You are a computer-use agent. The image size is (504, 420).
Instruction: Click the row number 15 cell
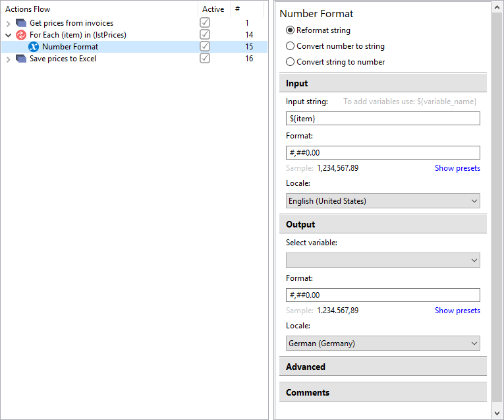(x=249, y=47)
